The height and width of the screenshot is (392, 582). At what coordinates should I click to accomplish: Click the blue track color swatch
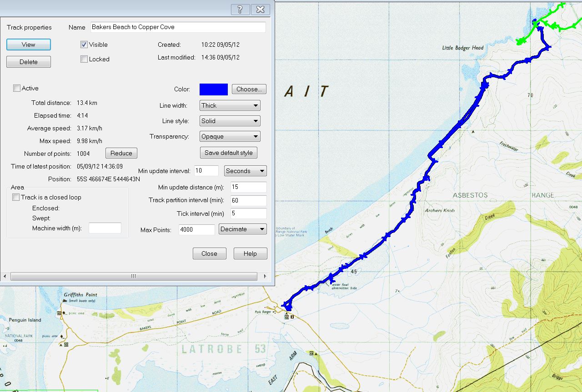click(x=214, y=89)
